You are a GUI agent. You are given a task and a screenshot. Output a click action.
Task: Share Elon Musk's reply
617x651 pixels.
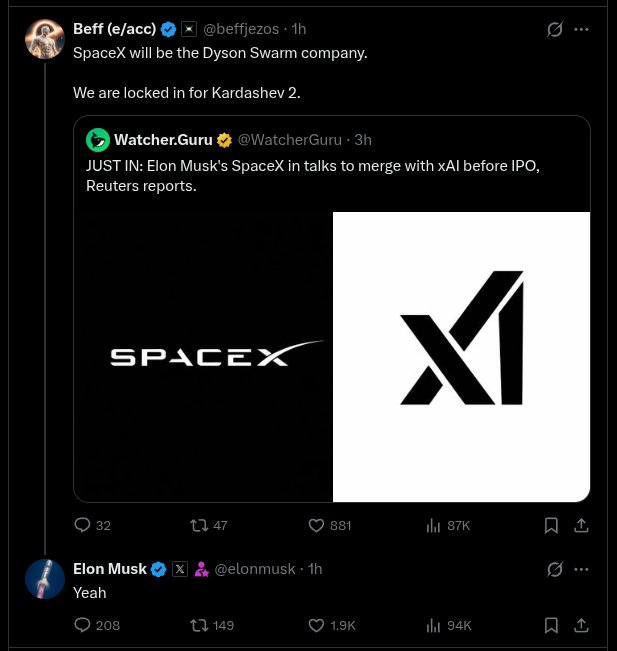(581, 625)
